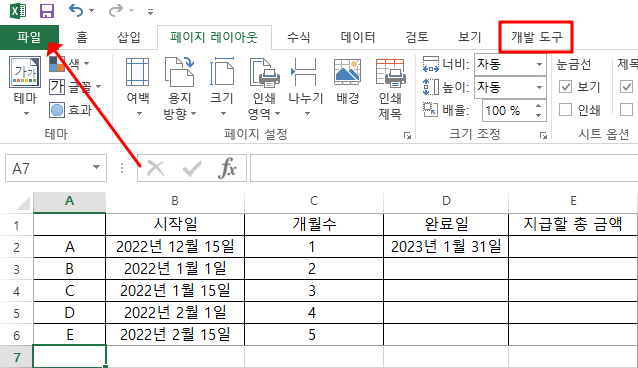Click cell containing 완료일

click(446, 224)
